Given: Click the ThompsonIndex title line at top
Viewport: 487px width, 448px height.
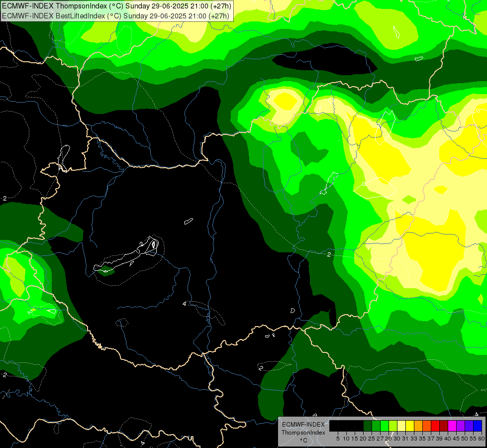Looking at the screenshot, I should click(x=116, y=6).
